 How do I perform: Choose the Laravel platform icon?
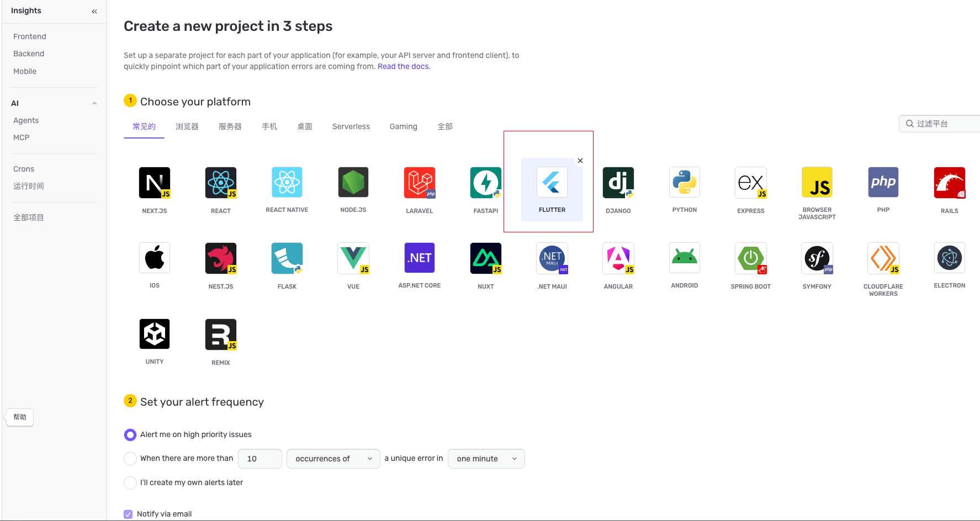[420, 183]
